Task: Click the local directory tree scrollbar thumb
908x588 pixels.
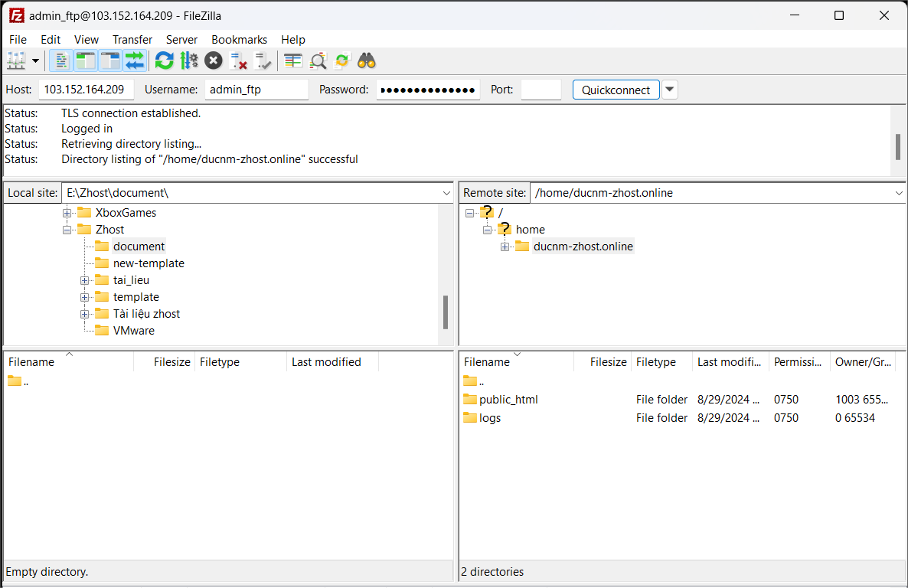Action: pos(446,312)
